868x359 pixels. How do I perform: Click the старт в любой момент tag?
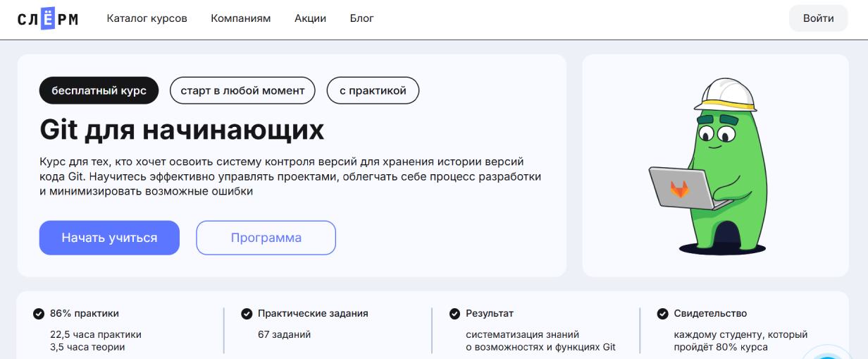[242, 90]
